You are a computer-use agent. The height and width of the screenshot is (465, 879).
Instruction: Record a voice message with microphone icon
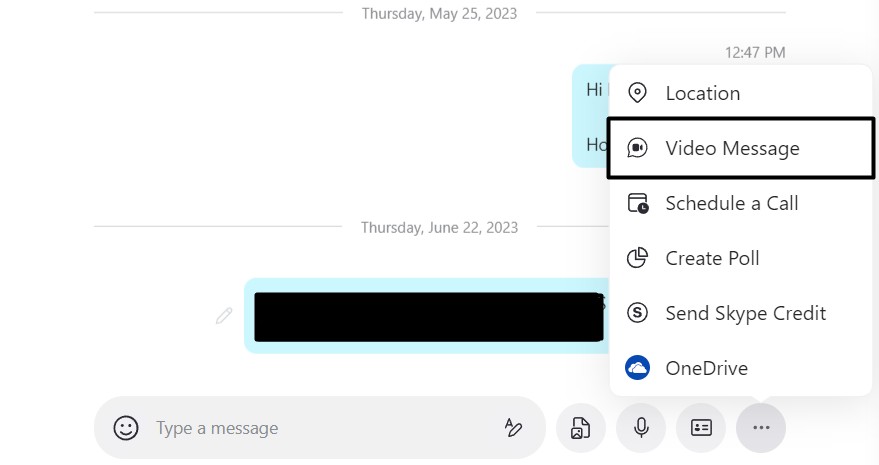click(x=641, y=428)
